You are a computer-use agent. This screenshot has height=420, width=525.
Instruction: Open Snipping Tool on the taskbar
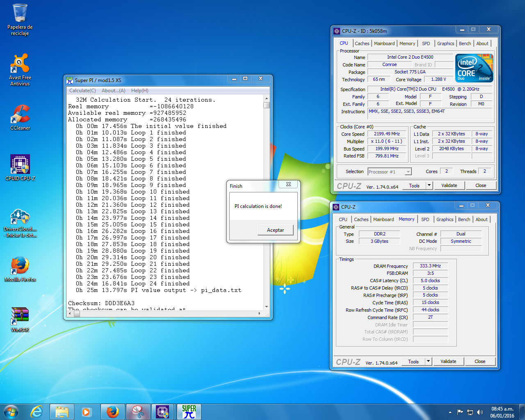click(x=138, y=412)
